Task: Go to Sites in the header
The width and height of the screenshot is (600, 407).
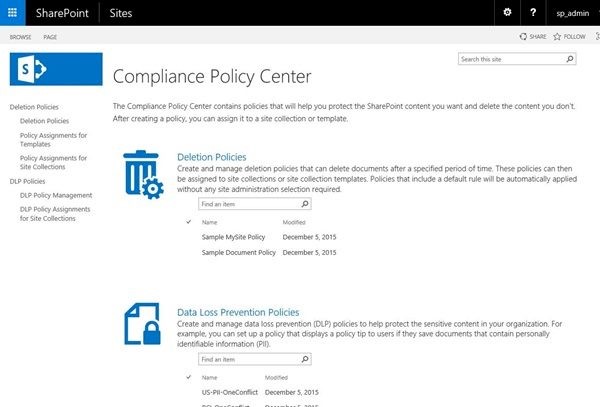Action: 121,13
